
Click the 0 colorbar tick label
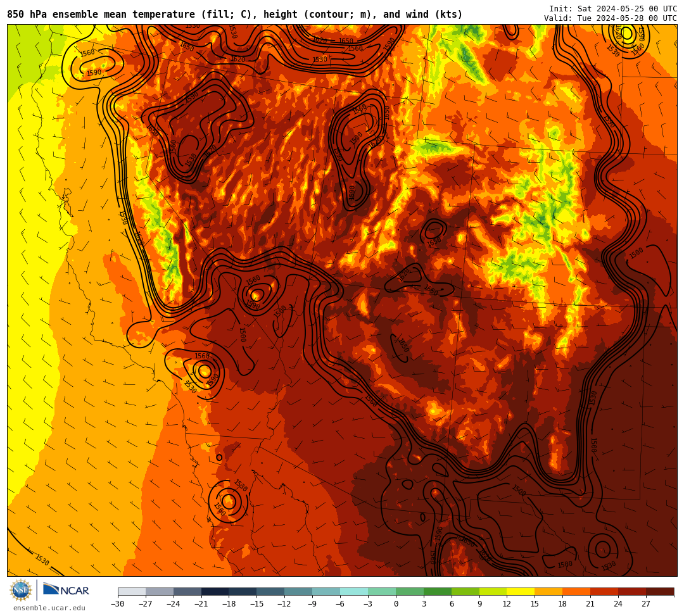(x=396, y=604)
